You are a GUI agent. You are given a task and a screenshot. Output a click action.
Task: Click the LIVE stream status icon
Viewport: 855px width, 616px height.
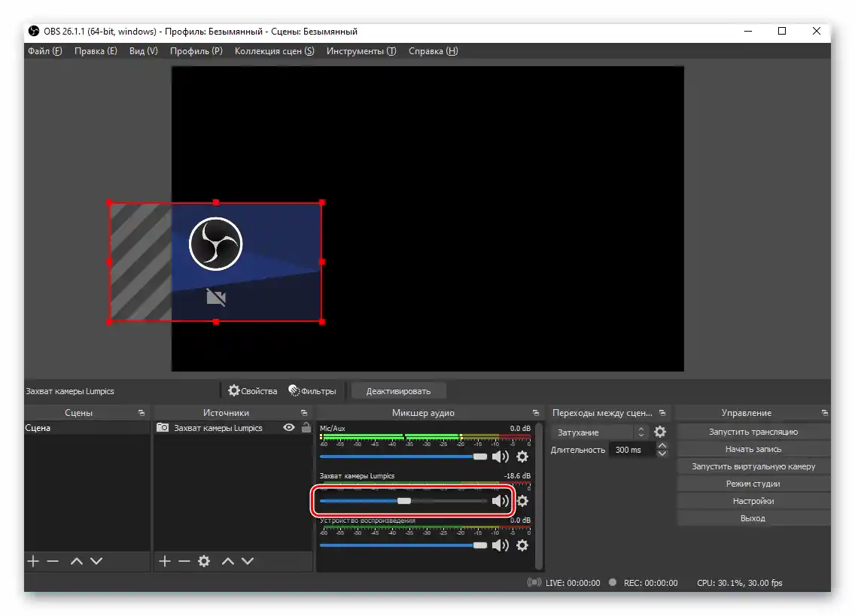534,583
